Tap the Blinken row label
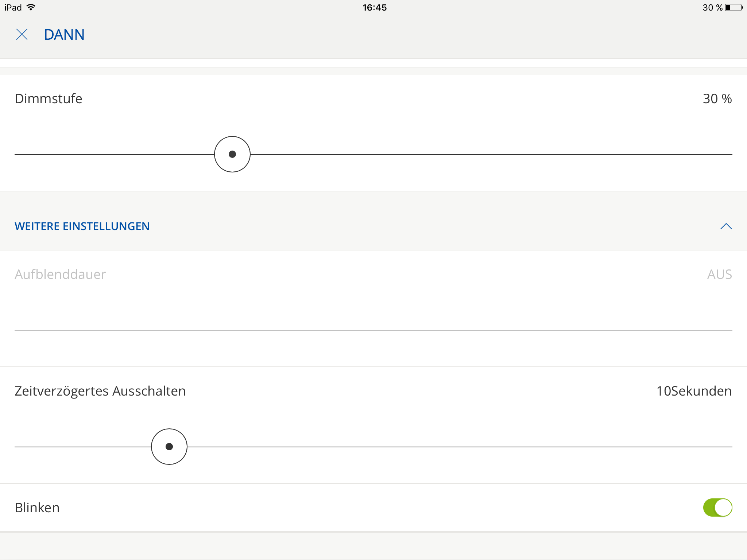747x560 pixels. pyautogui.click(x=37, y=508)
